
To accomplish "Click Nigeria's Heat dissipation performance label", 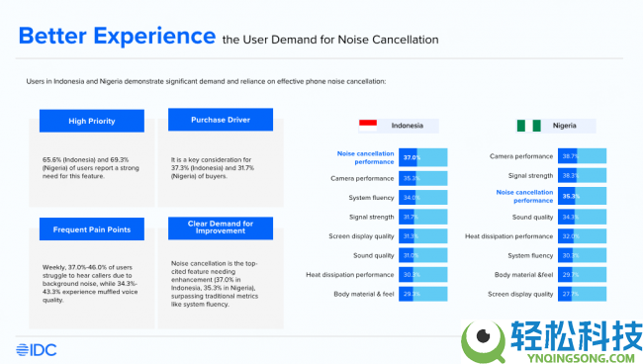I will coord(508,236).
